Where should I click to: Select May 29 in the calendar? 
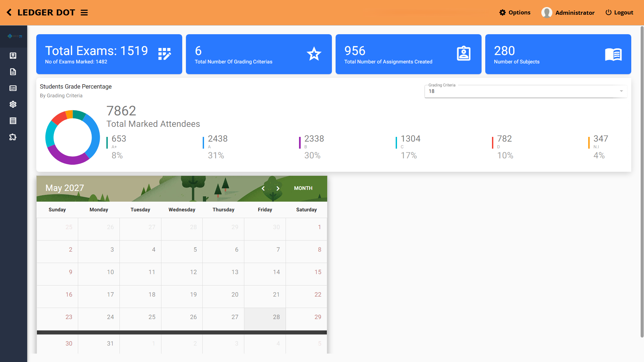(x=306, y=319)
